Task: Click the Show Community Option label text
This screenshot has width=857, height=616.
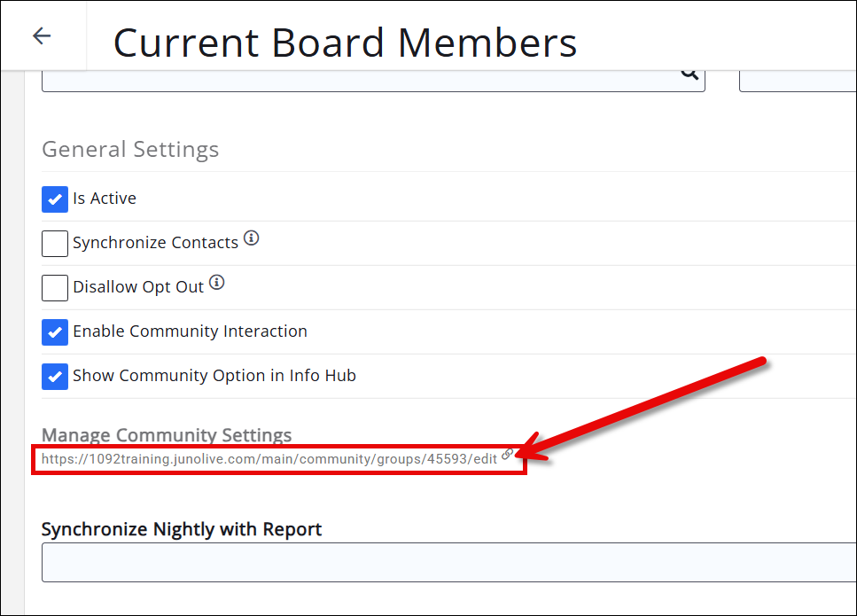Action: click(214, 376)
